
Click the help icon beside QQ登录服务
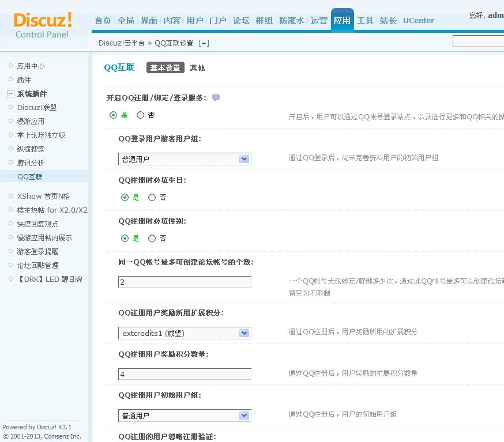click(x=216, y=97)
